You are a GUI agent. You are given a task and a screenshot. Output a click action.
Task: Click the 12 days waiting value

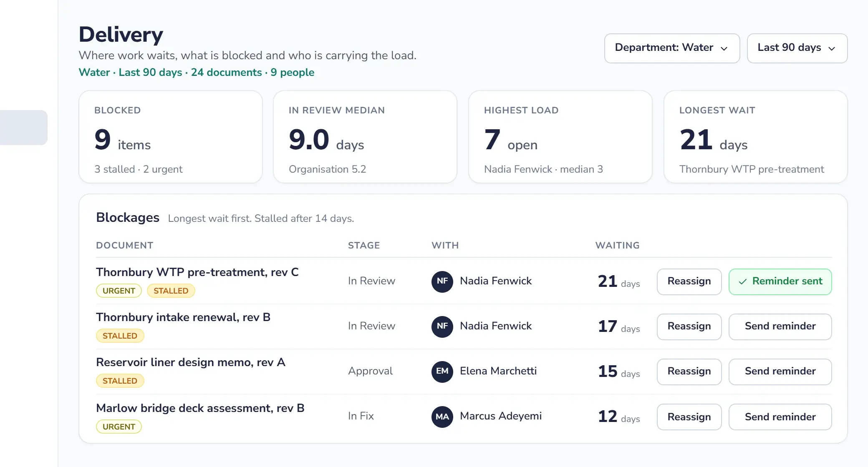(619, 417)
